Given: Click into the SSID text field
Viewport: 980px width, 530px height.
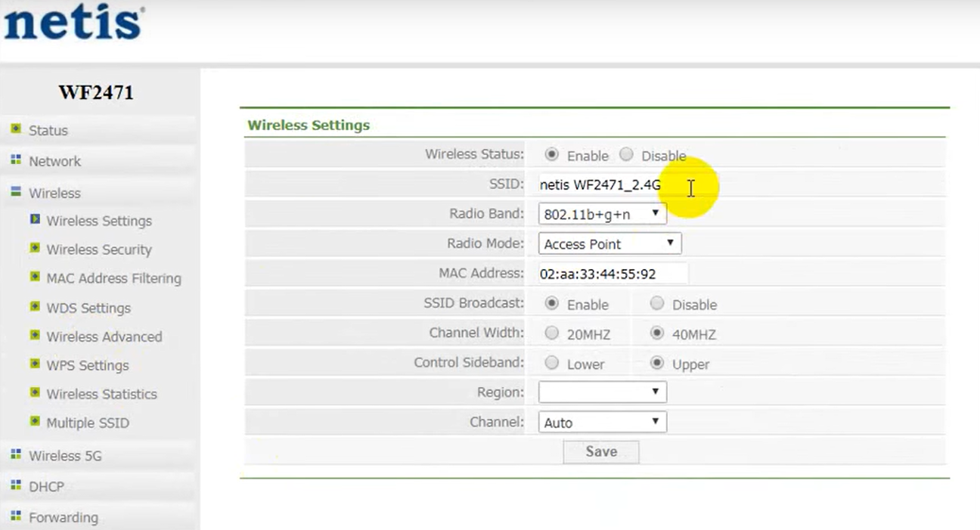Looking at the screenshot, I should tap(612, 184).
